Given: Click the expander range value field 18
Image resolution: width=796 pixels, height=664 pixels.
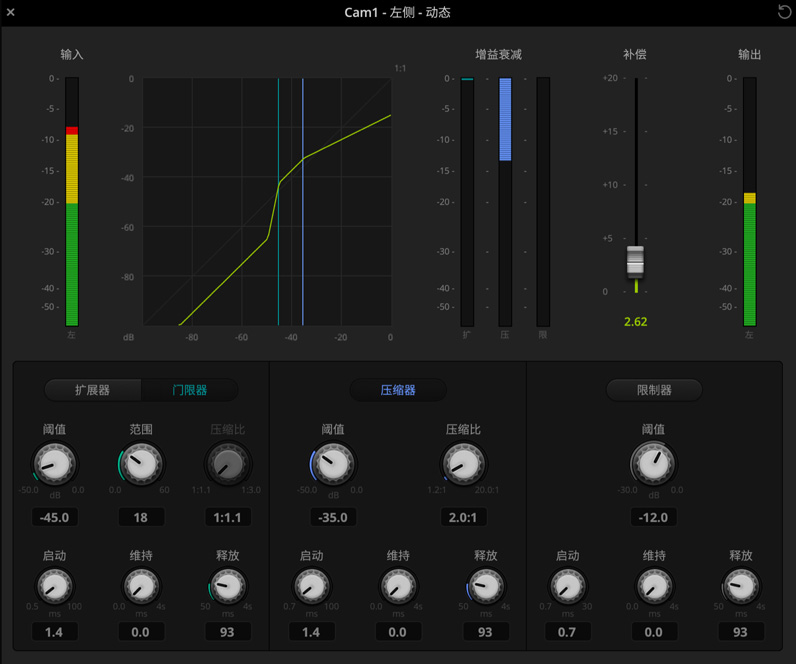Looking at the screenshot, I should tap(141, 517).
